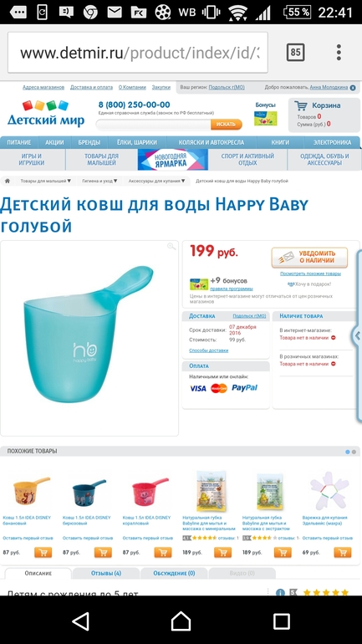Switch similar products carousel to second page dot
Image resolution: width=362 pixels, height=644 pixels.
click(x=354, y=452)
